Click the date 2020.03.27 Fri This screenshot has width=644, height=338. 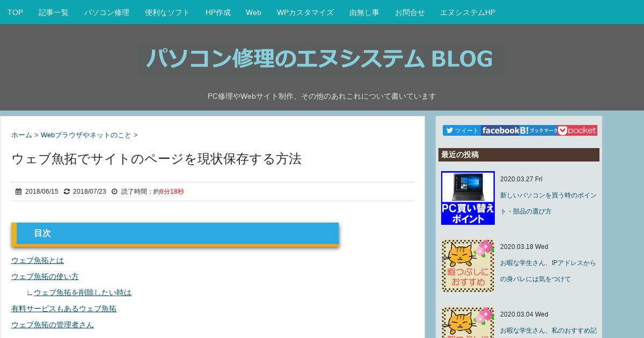521,179
